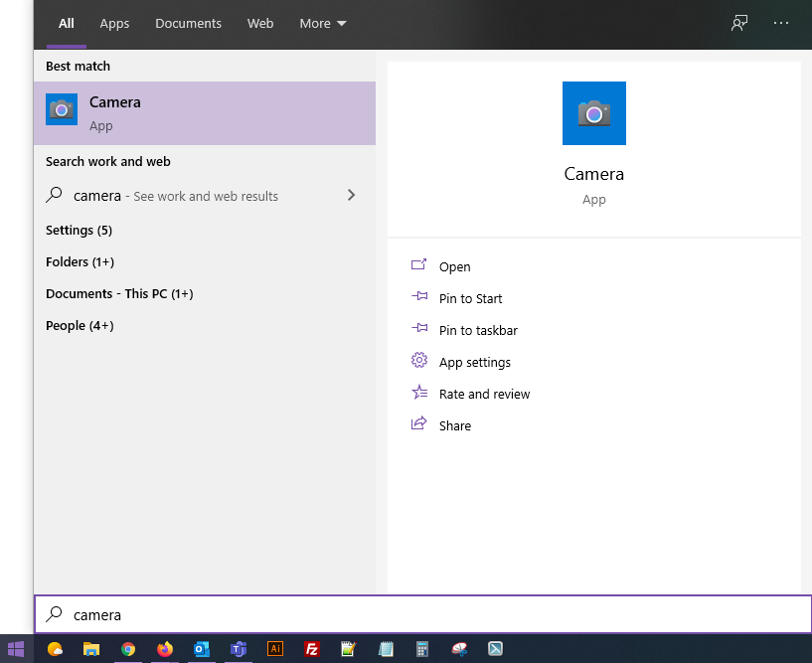The height and width of the screenshot is (663, 812).
Task: Open Snipping Tool from the taskbar
Action: point(459,648)
